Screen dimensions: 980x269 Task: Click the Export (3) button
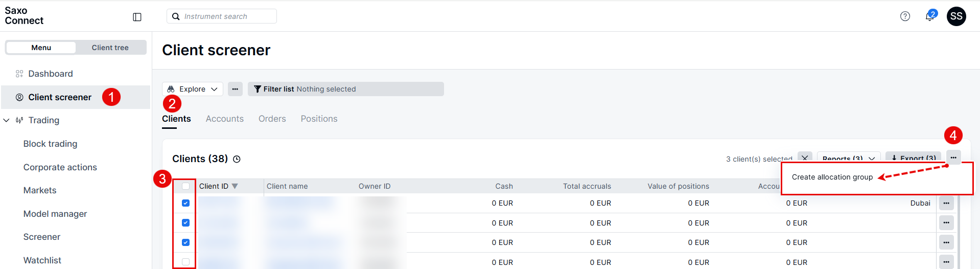[913, 158]
